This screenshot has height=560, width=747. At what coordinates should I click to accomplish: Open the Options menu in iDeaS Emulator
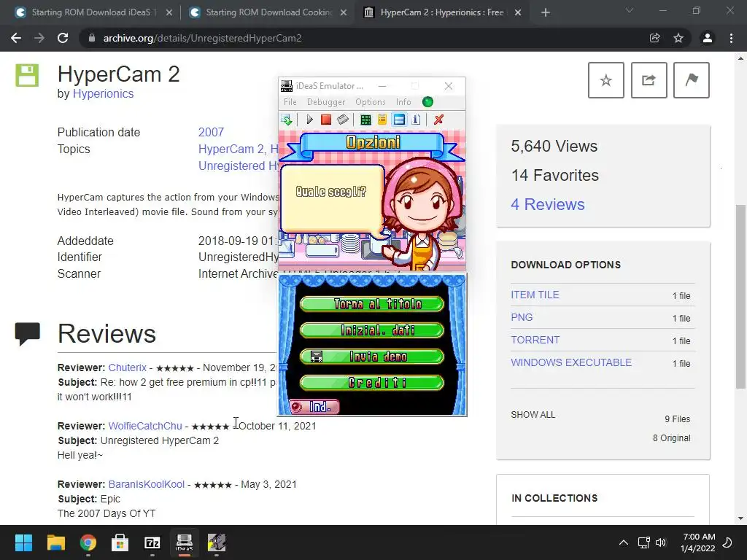[370, 102]
